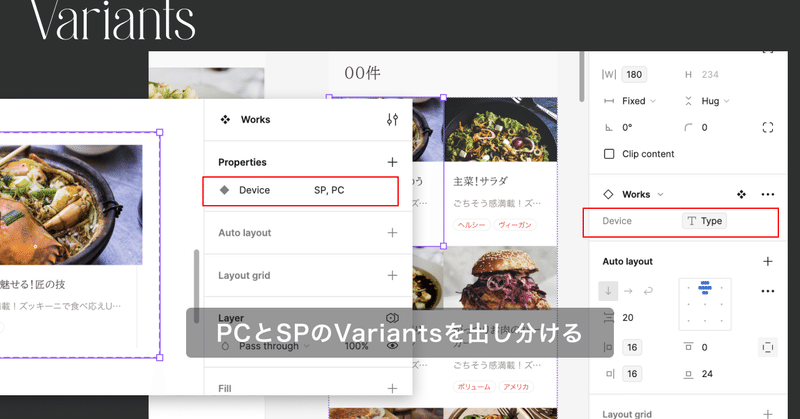Click the ヘルシー tag on salad card
The height and width of the screenshot is (419, 800).
471,225
